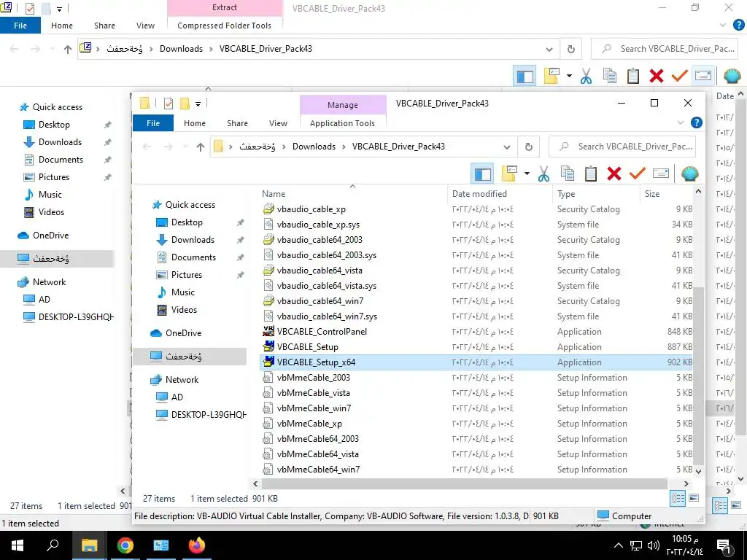The height and width of the screenshot is (560, 747).
Task: Click Help question mark in back window
Action: 739,26
